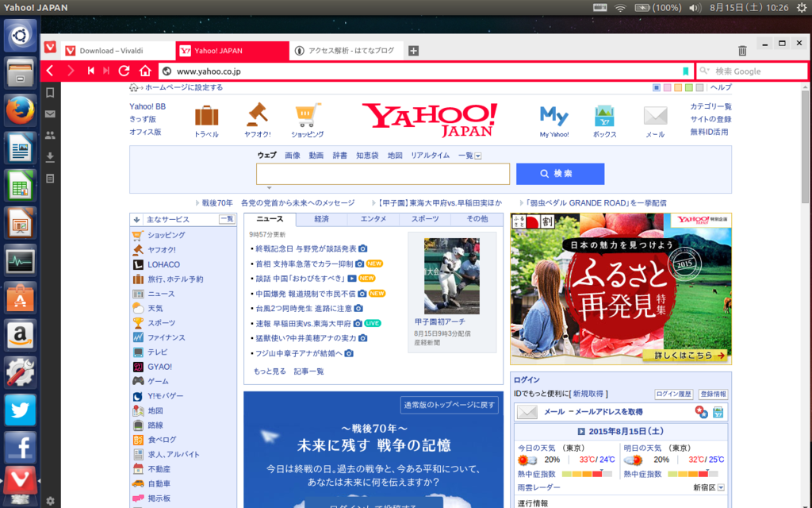Click the Vivaldi menu logo button
Screen dimensions: 812x508
(50, 47)
